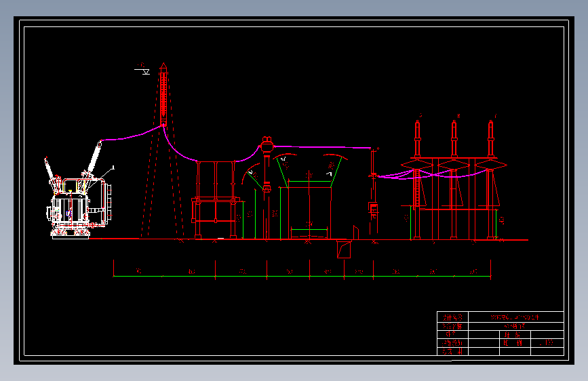Select the power transformer drawing at left
This screenshot has width=588, height=381.
coord(79,190)
